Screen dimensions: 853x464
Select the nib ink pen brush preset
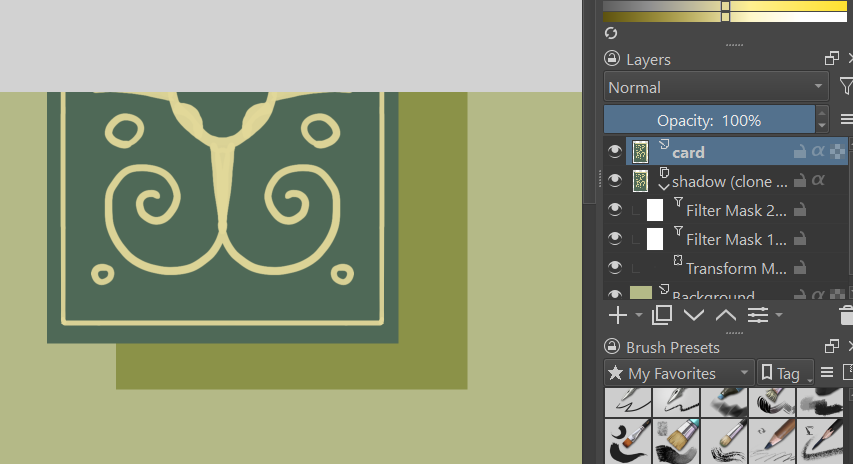676,403
